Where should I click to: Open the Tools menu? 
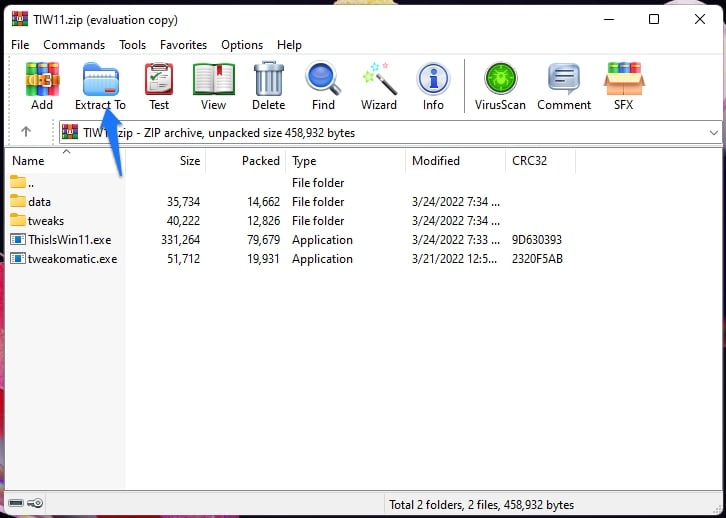point(132,45)
